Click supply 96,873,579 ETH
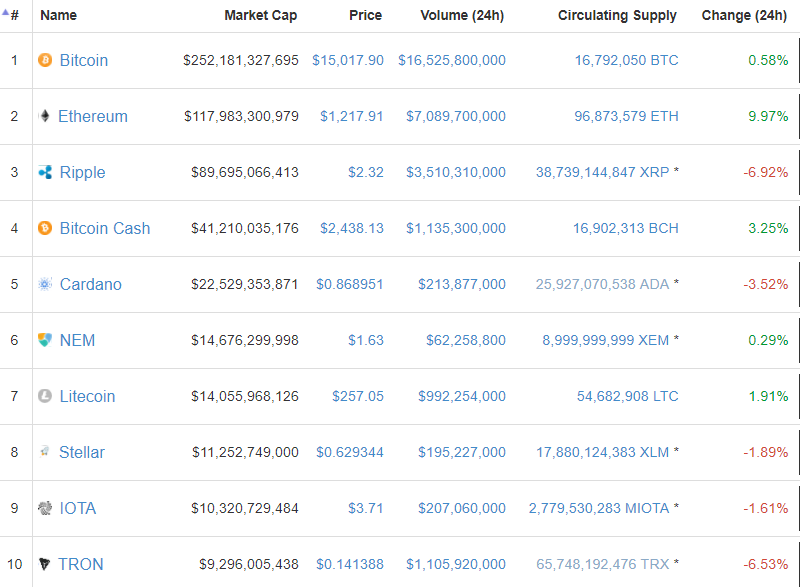 coord(627,116)
